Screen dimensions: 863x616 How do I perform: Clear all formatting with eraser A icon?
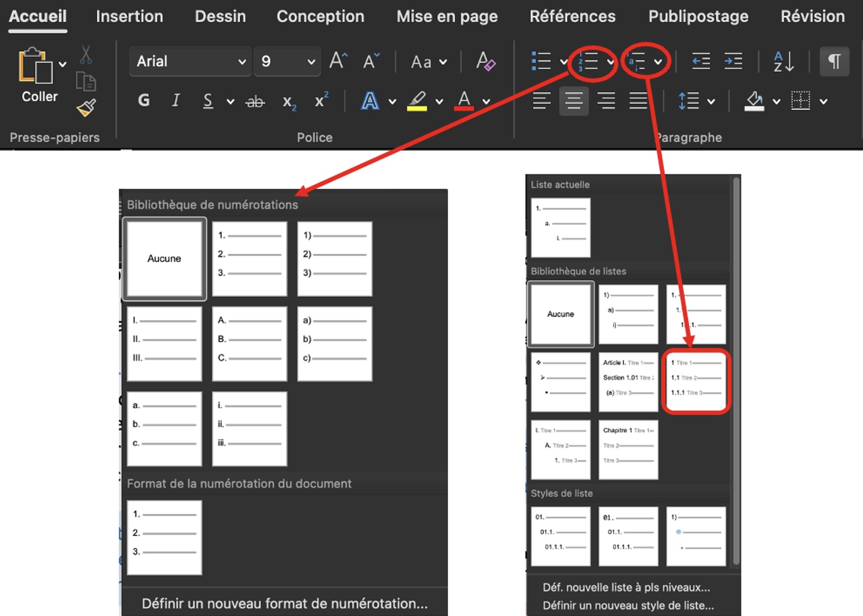[x=485, y=61]
